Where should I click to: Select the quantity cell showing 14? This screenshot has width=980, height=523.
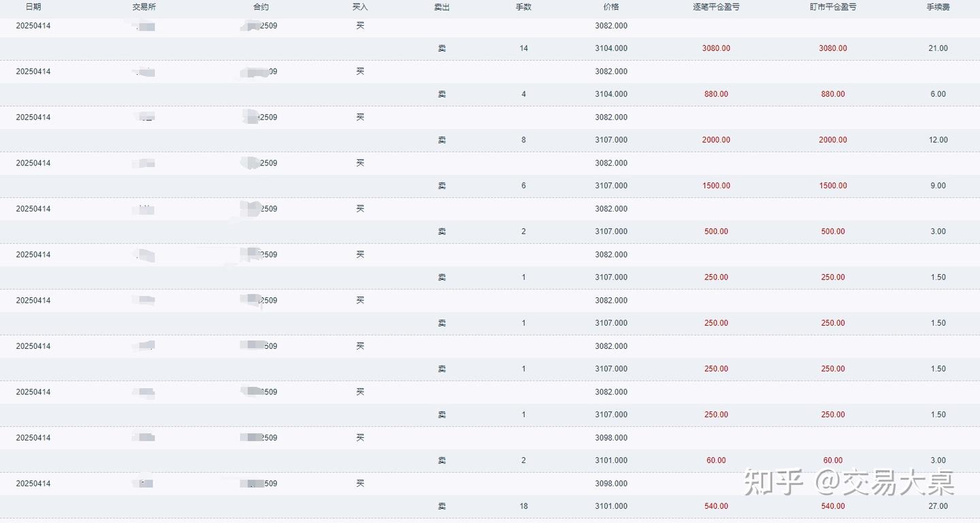coord(523,48)
